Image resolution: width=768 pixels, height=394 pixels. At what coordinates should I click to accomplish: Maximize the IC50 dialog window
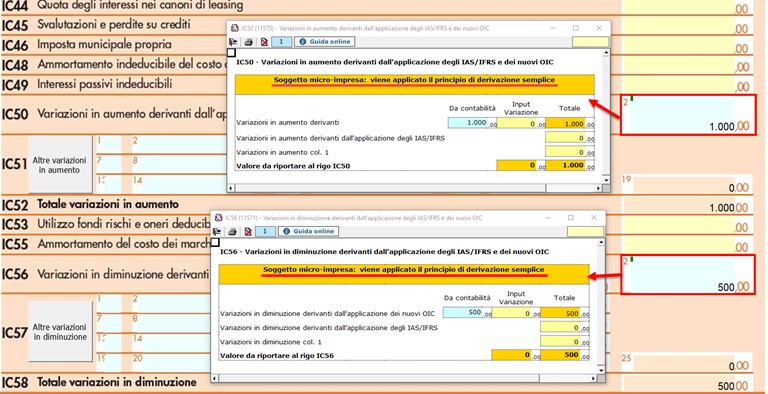pyautogui.click(x=576, y=28)
